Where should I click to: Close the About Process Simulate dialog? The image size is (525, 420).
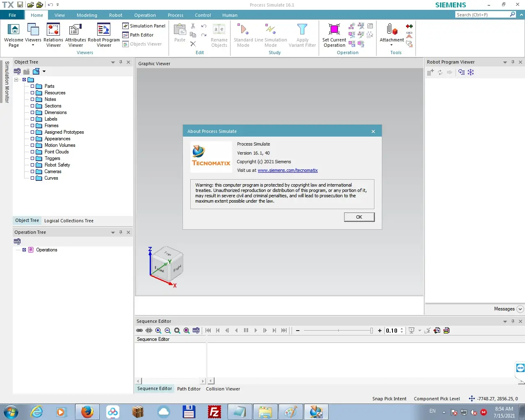373,131
